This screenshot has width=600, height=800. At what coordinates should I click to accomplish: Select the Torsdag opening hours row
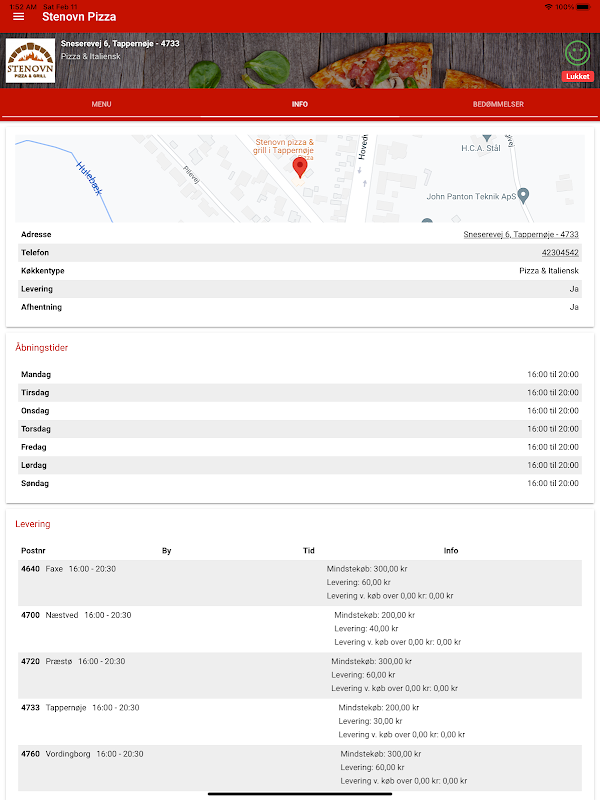click(300, 429)
